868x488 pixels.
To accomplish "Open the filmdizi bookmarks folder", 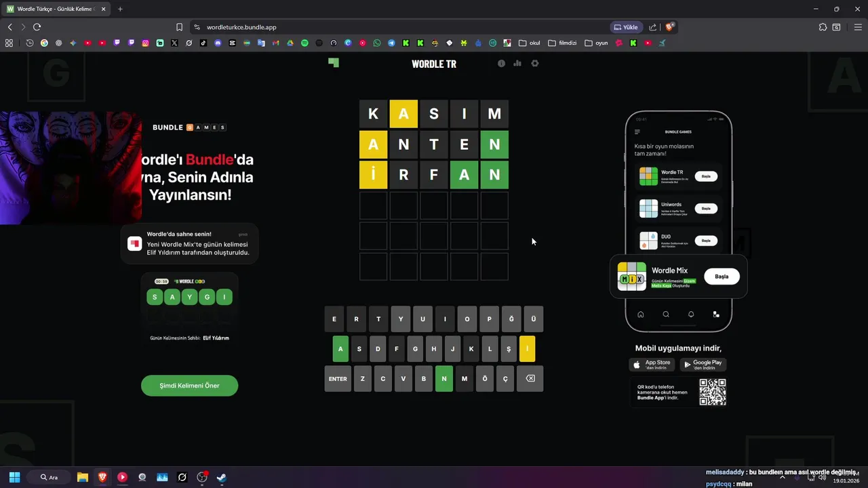I will point(562,43).
